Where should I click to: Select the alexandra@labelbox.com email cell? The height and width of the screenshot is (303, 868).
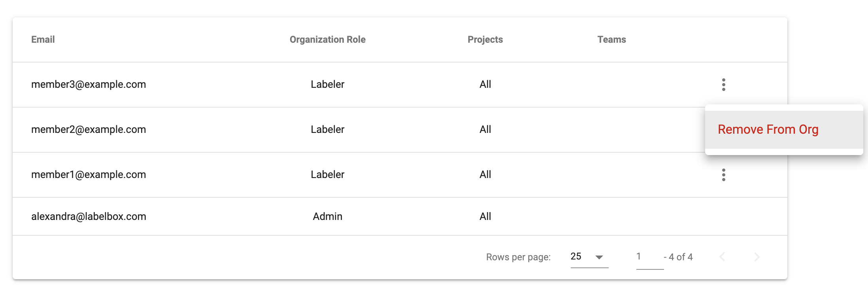tap(89, 216)
